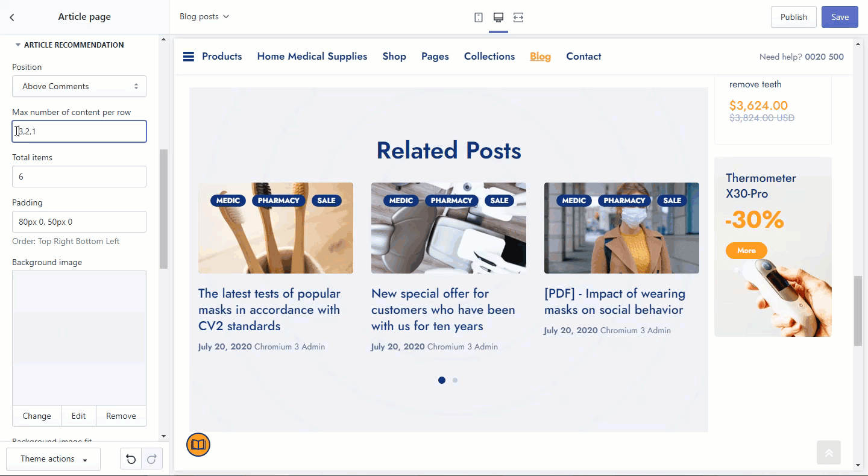Click the undo icon
This screenshot has width=868, height=476.
pos(131,459)
